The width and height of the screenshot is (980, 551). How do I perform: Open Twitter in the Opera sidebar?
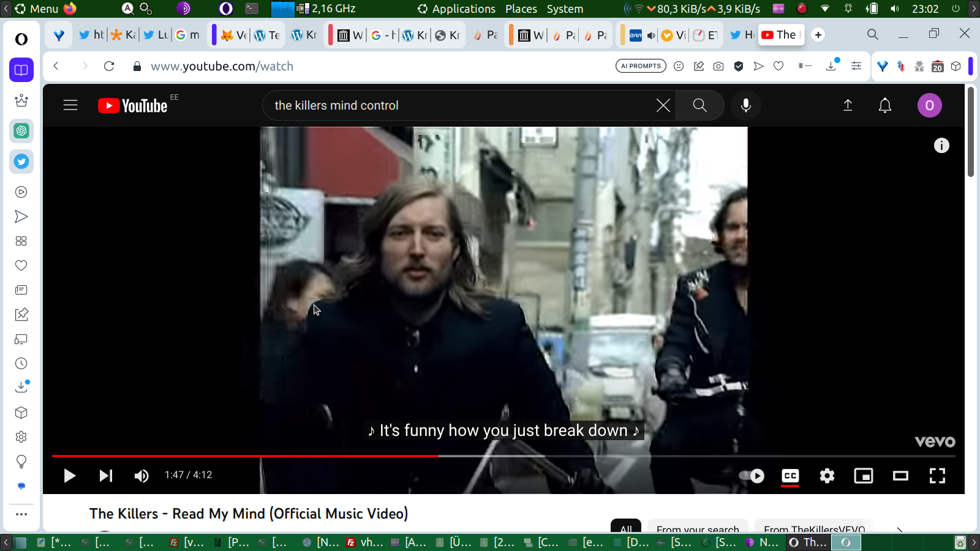pos(21,162)
